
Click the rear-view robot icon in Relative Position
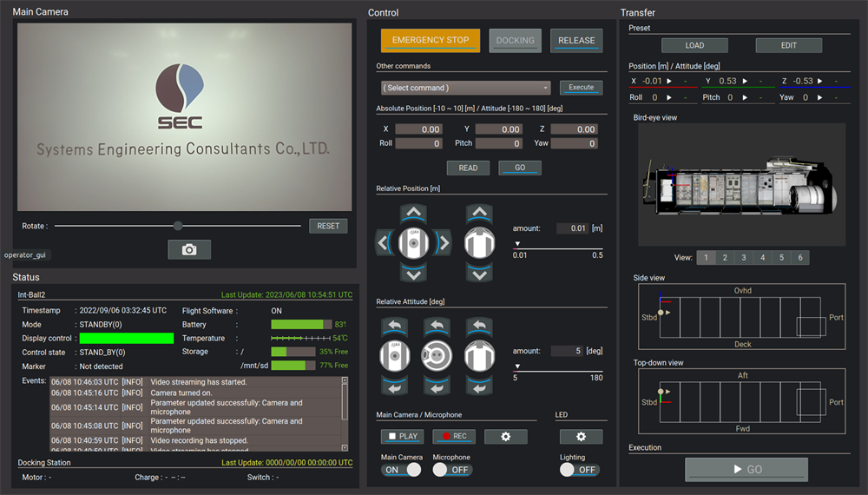pyautogui.click(x=479, y=243)
